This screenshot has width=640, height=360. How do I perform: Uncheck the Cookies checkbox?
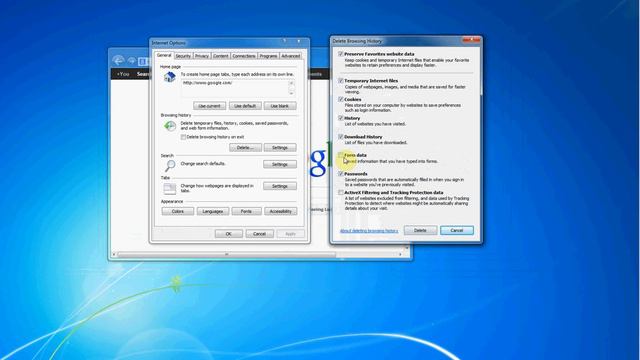[340, 99]
